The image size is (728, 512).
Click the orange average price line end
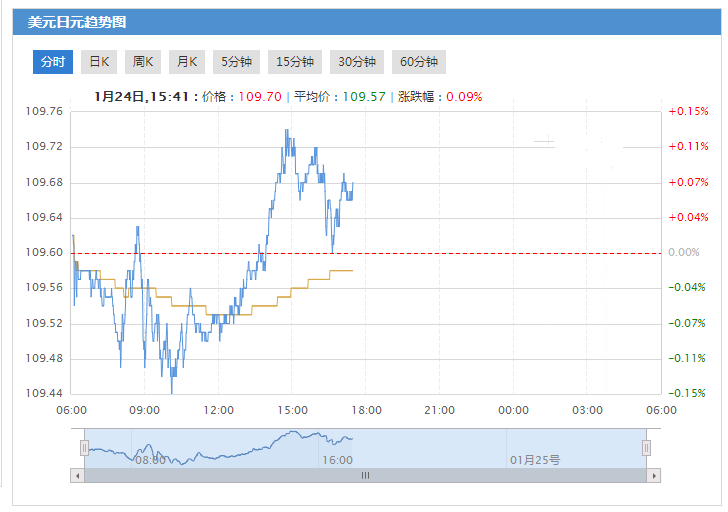[x=352, y=270]
